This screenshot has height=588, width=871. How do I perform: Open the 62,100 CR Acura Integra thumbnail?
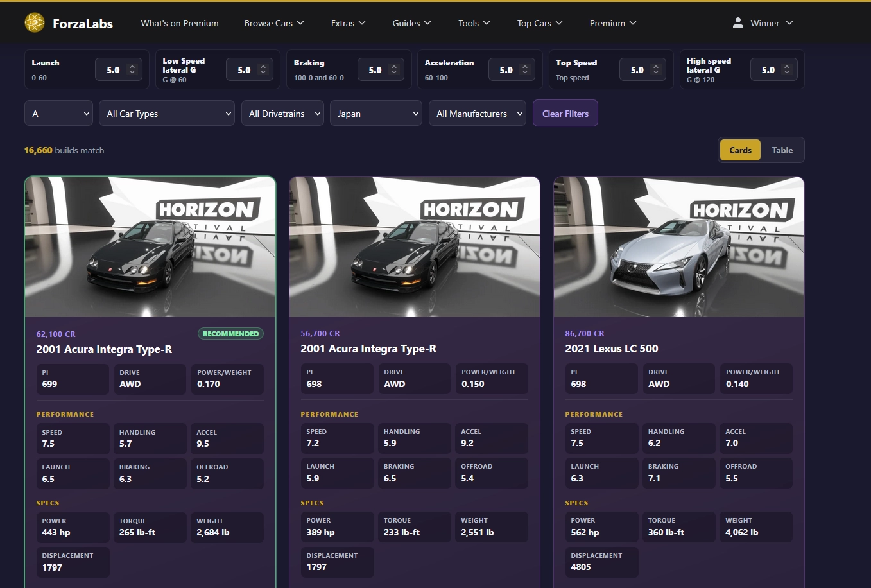pos(150,246)
